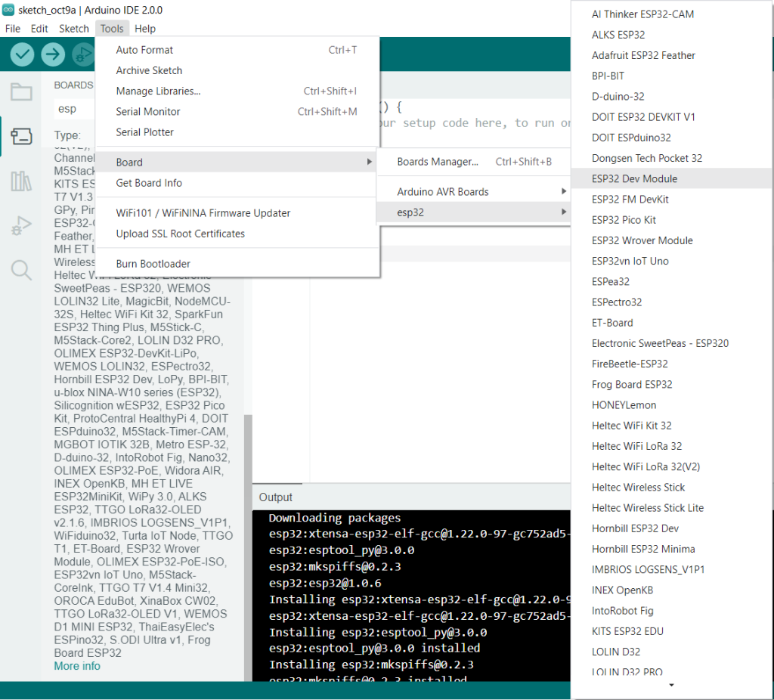This screenshot has width=774, height=700.
Task: Select the D-duino-32 board
Action: click(671, 97)
